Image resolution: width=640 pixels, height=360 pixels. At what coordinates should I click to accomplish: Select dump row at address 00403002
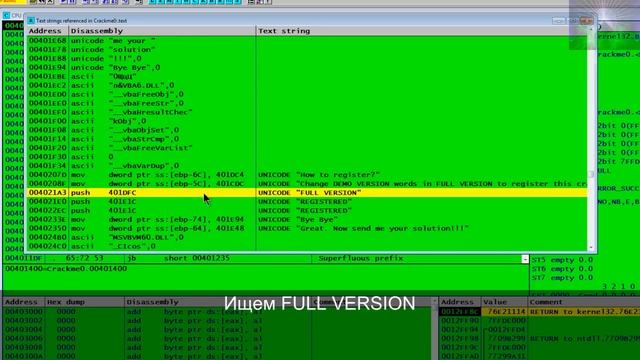click(217, 321)
